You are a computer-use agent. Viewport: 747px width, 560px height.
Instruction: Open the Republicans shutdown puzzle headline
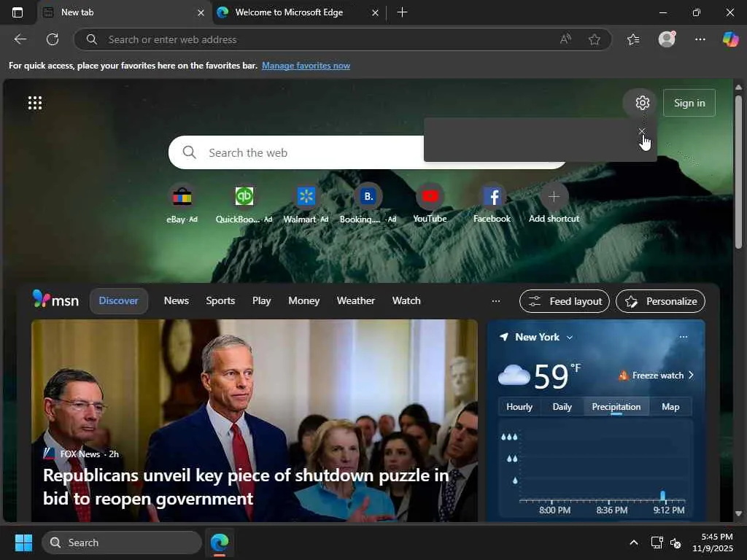click(246, 486)
